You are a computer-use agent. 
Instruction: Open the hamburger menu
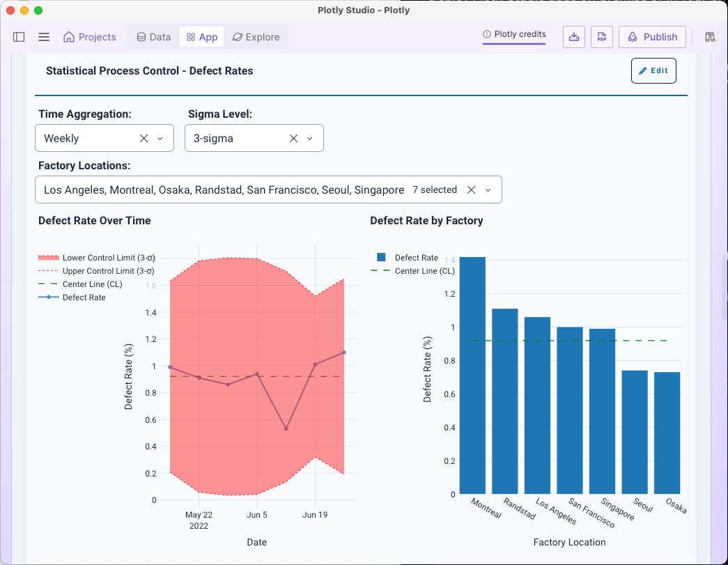tap(44, 37)
